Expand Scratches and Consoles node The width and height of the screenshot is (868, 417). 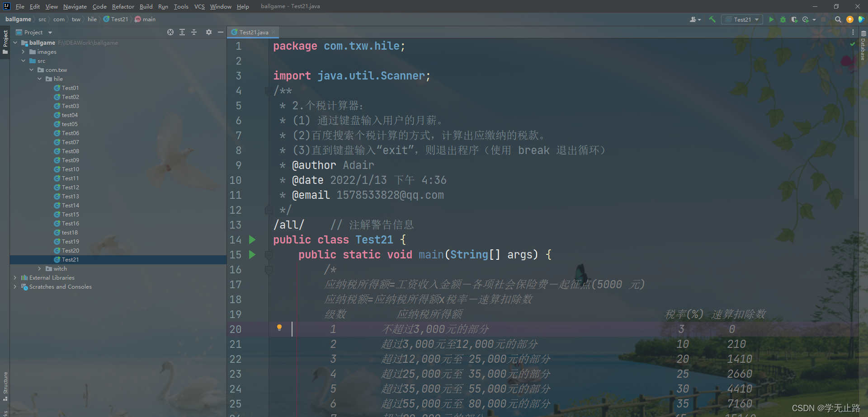click(15, 286)
